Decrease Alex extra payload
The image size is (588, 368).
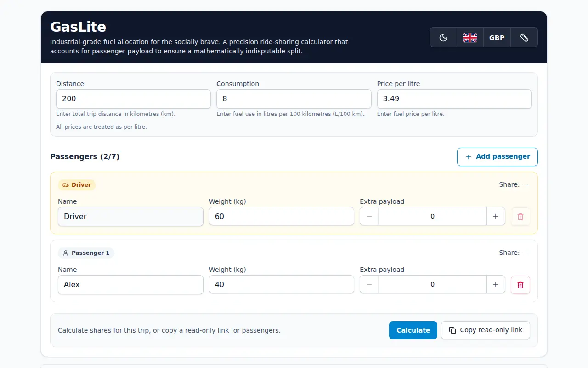pyautogui.click(x=369, y=285)
